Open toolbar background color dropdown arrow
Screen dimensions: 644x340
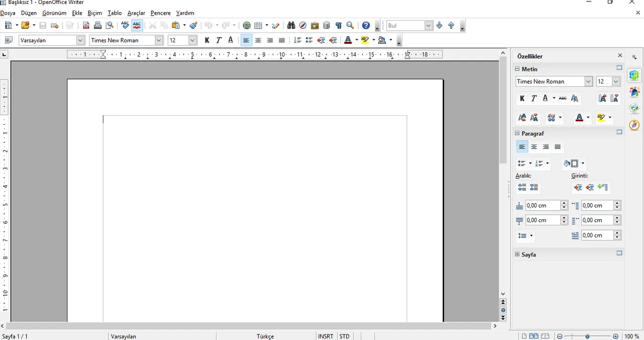pyautogui.click(x=391, y=40)
